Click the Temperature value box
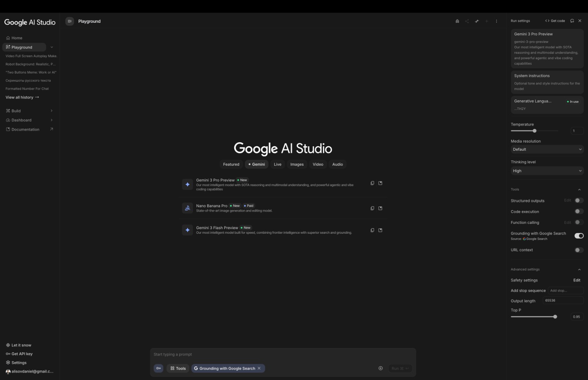The image size is (588, 380). [577, 131]
